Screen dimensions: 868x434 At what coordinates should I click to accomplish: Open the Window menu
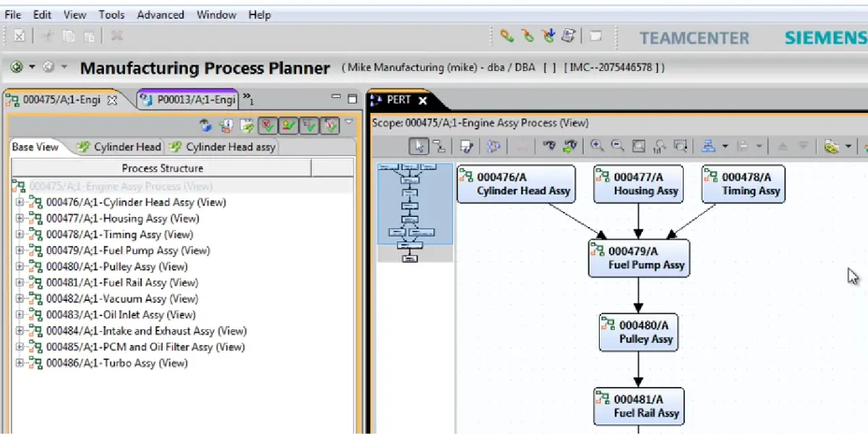[216, 14]
